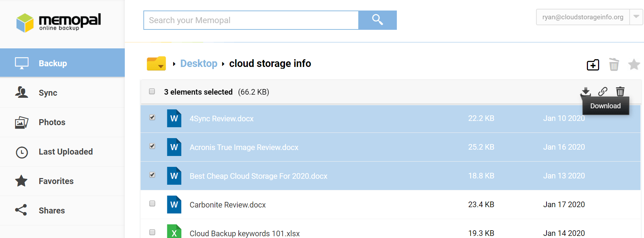The image size is (644, 238).
Task: Delete selected elements with black trash icon
Action: pyautogui.click(x=620, y=91)
